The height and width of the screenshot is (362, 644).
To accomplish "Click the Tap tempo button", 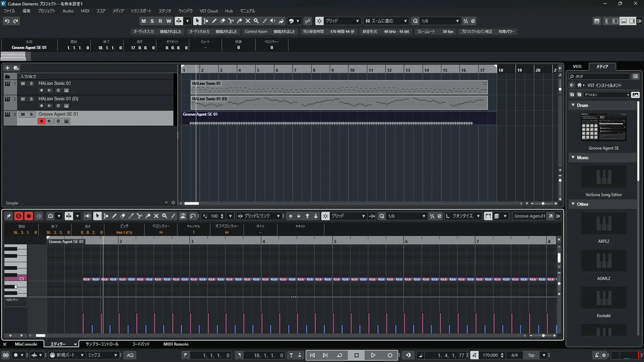I will click(x=531, y=355).
